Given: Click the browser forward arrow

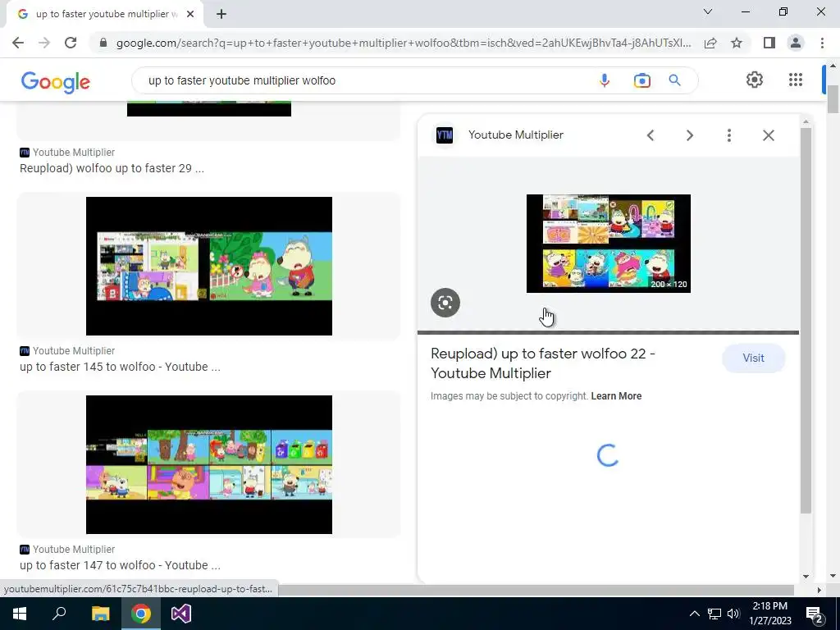Looking at the screenshot, I should tap(44, 43).
